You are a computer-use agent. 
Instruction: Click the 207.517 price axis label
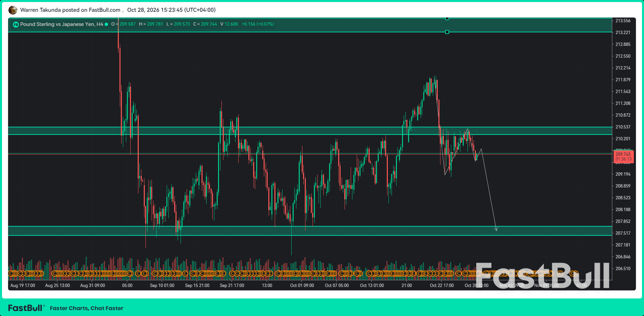[623, 233]
